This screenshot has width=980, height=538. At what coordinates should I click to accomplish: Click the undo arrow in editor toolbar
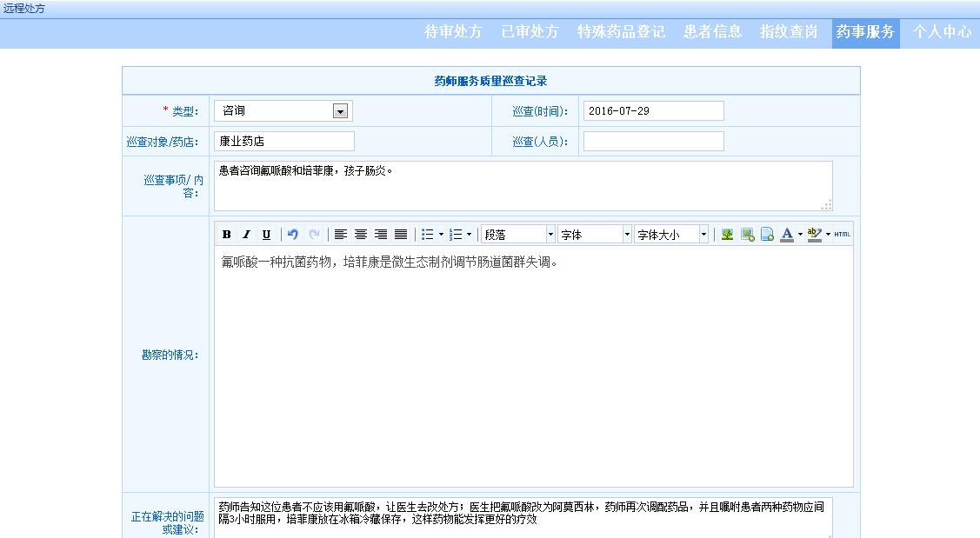[293, 235]
